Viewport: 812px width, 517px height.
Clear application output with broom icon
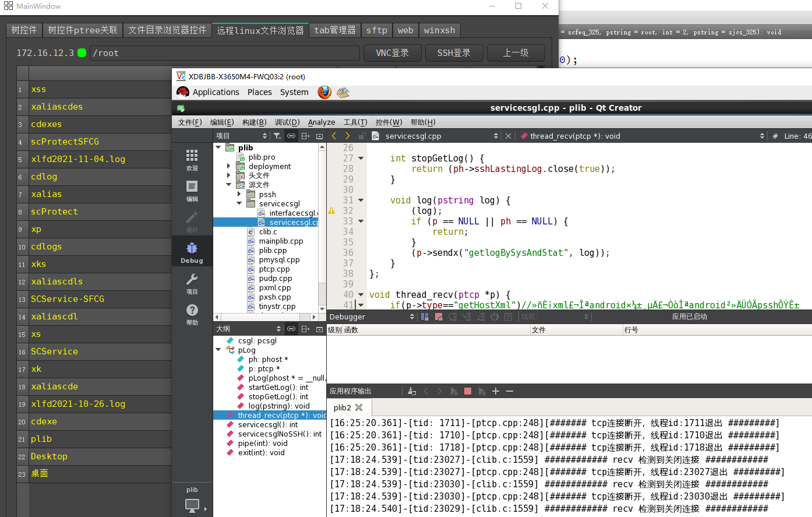pos(412,391)
